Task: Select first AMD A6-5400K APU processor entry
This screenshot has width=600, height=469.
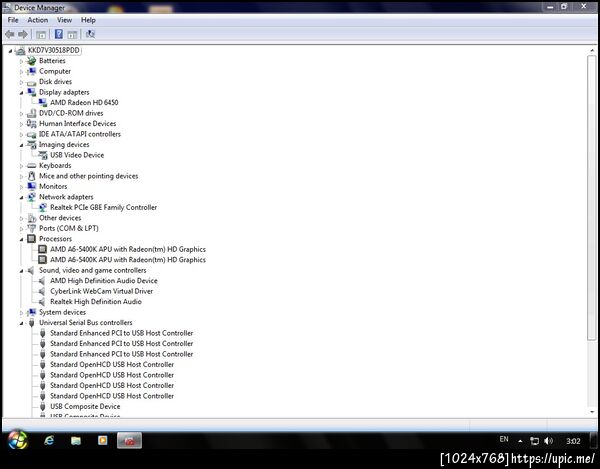Action: (x=128, y=249)
